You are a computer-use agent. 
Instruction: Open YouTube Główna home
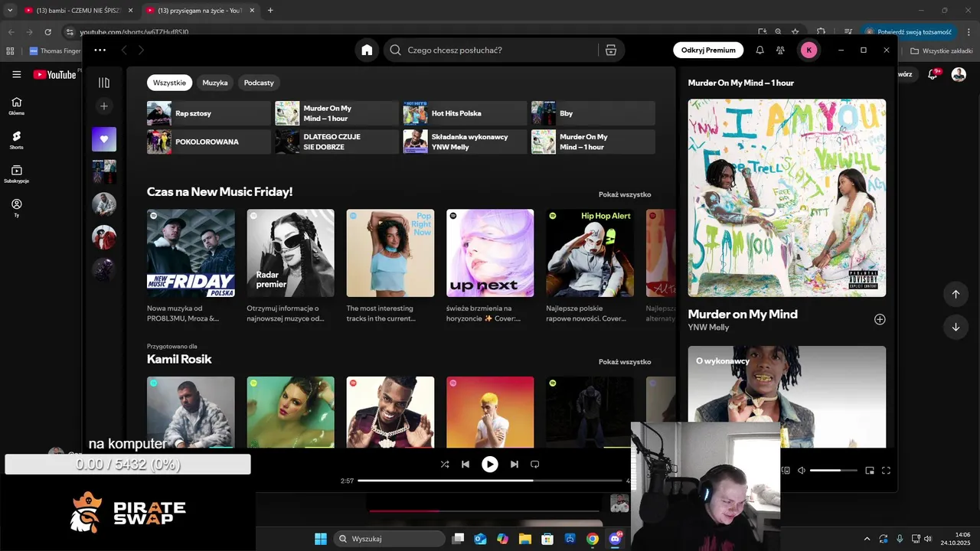(x=17, y=106)
